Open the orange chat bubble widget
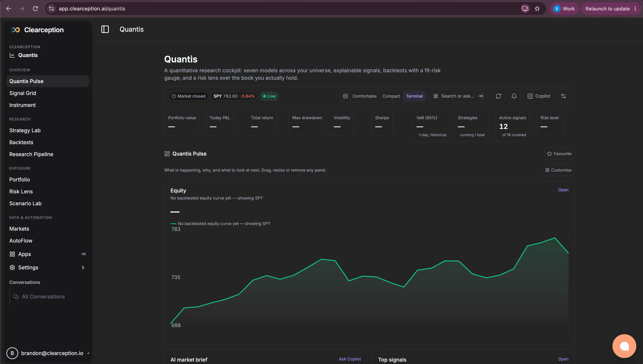The image size is (643, 364). coord(624,346)
